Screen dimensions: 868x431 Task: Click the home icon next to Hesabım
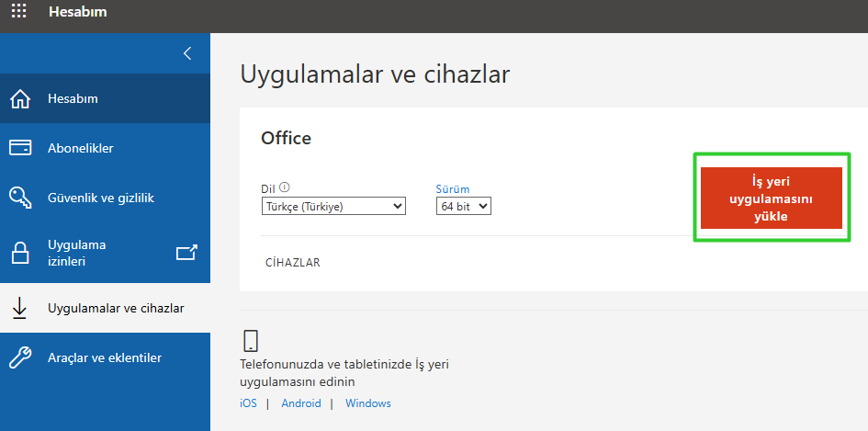(20, 98)
